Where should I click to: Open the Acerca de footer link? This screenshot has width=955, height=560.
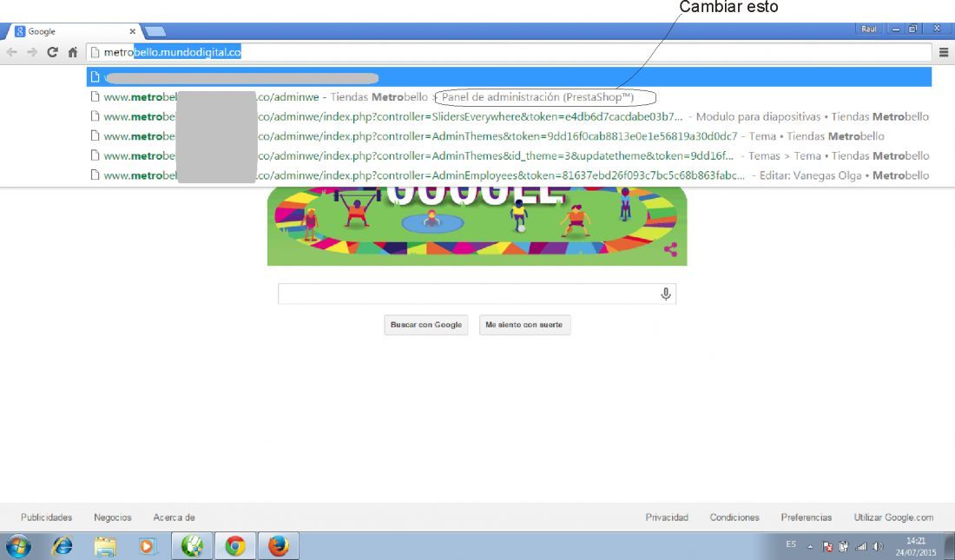click(x=174, y=517)
